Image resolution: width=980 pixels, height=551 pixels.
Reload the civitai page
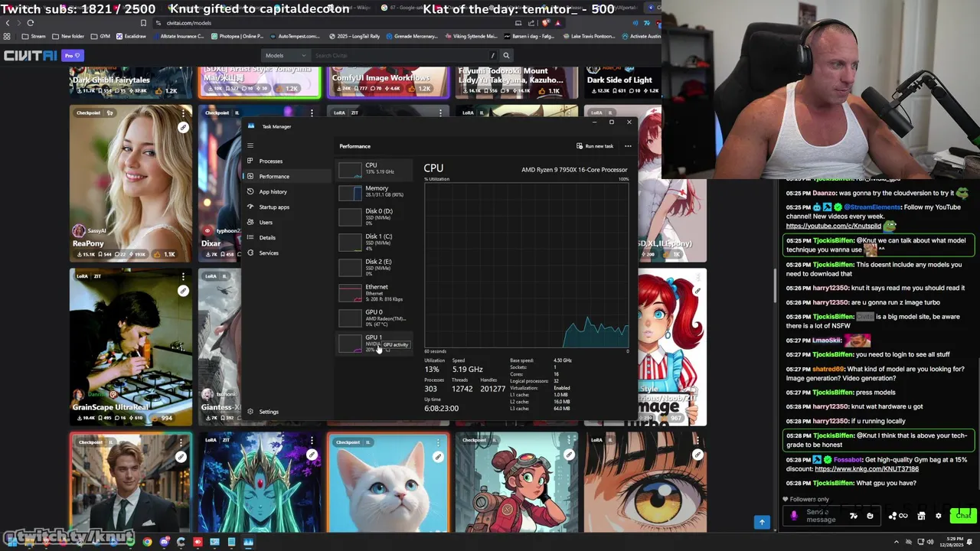[30, 23]
